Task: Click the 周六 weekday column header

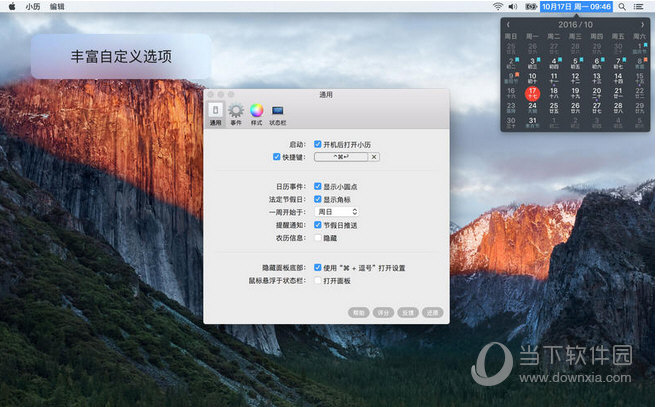Action: (x=640, y=36)
